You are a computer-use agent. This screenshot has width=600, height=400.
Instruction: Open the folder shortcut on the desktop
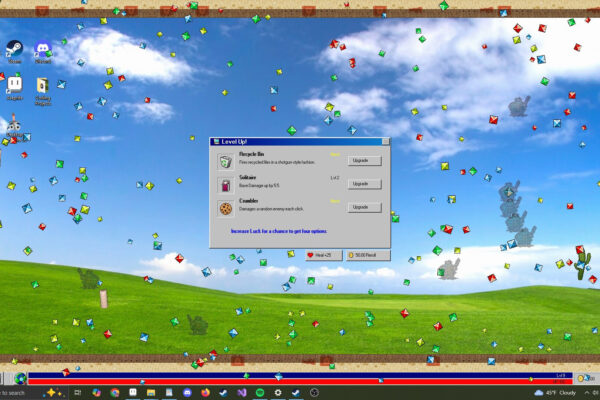point(43,88)
